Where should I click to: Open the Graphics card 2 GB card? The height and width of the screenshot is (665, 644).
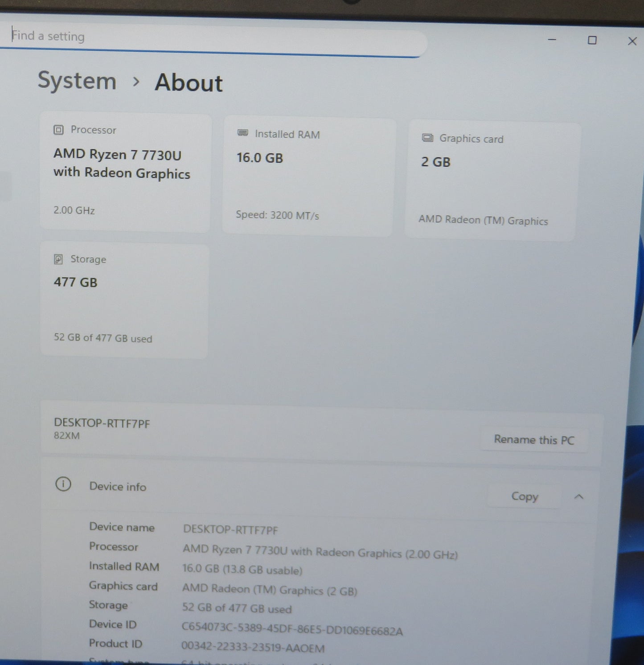point(492,181)
